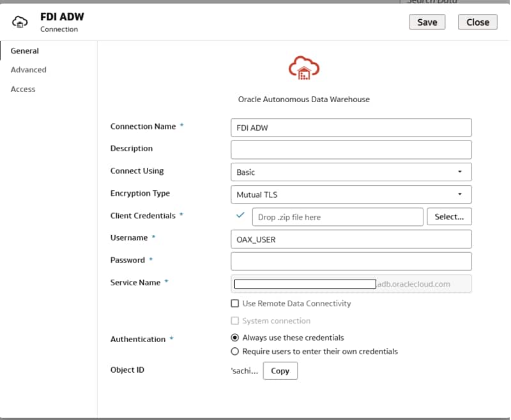Image resolution: width=511 pixels, height=420 pixels.
Task: Click the Oracle Autonomous Data Warehouse label
Action: (x=304, y=100)
